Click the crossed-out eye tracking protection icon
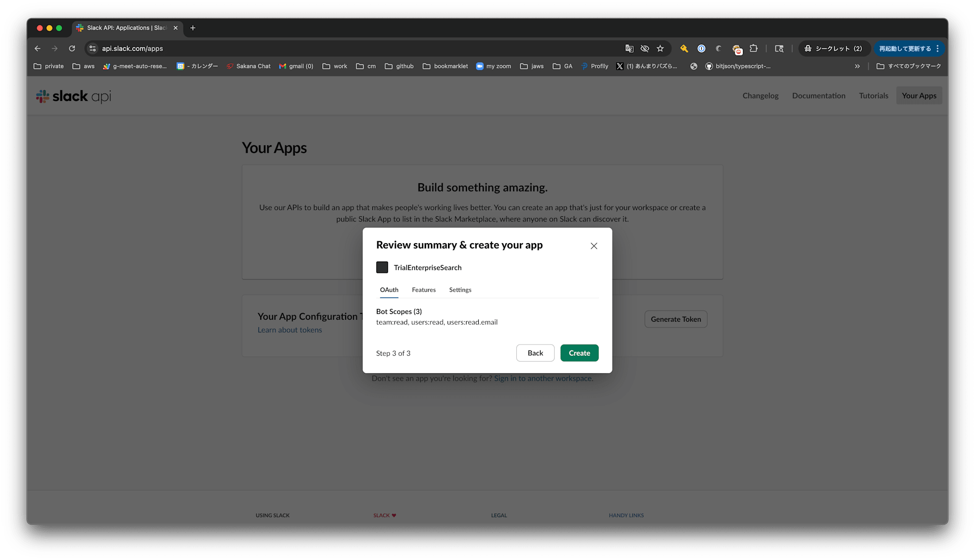Viewport: 975px width, 560px height. 644,48
